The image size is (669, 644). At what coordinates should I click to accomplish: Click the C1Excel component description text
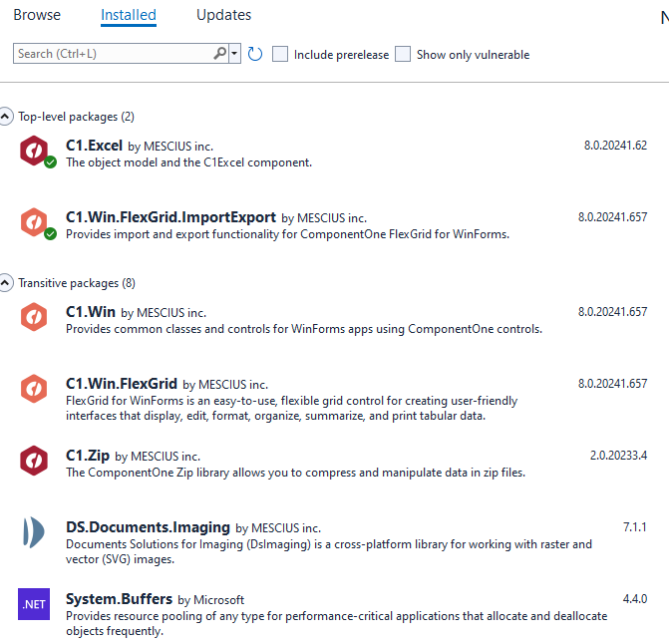(189, 162)
